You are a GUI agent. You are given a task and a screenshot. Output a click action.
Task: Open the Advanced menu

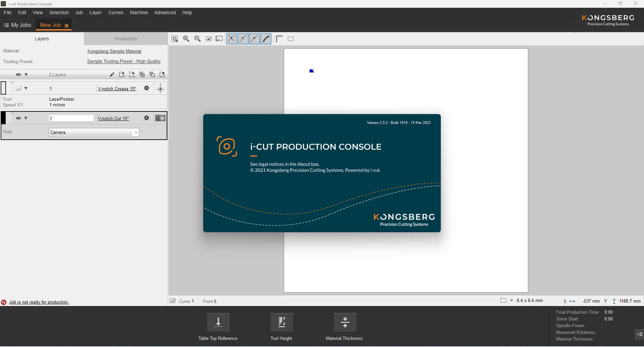[165, 12]
